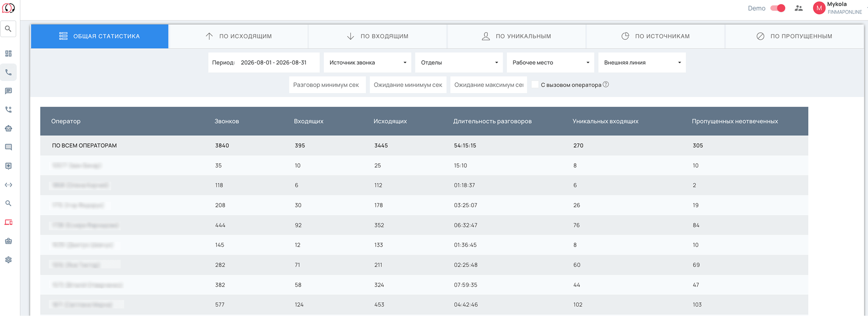This screenshot has height=316, width=868.
Task: Switch to the По исходящим tab
Action: (238, 36)
